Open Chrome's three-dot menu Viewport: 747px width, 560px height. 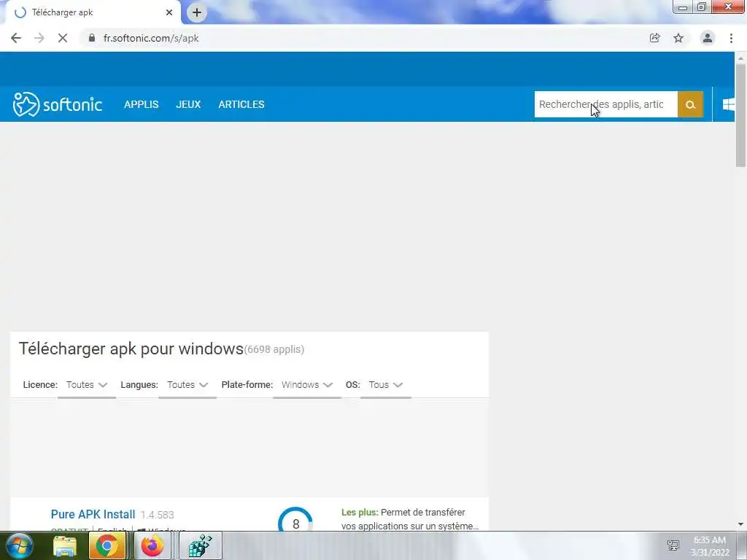point(731,38)
